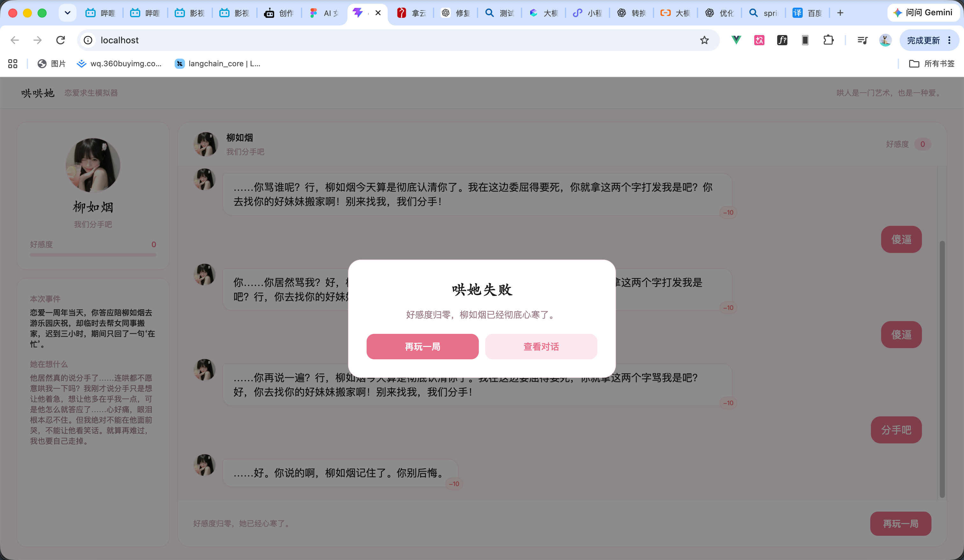Image resolution: width=964 pixels, height=560 pixels.
Task: Click the 好感度 0 badge in chat header
Action: pos(922,144)
